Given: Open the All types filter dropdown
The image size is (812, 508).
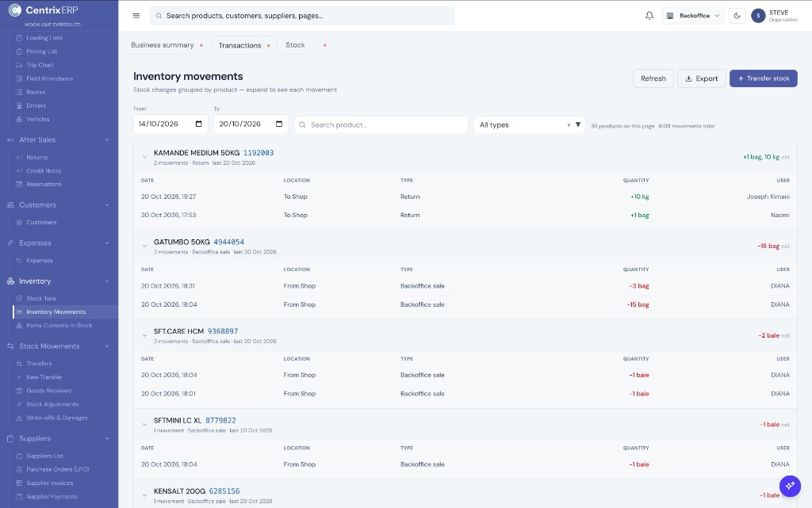Looking at the screenshot, I should 529,124.
